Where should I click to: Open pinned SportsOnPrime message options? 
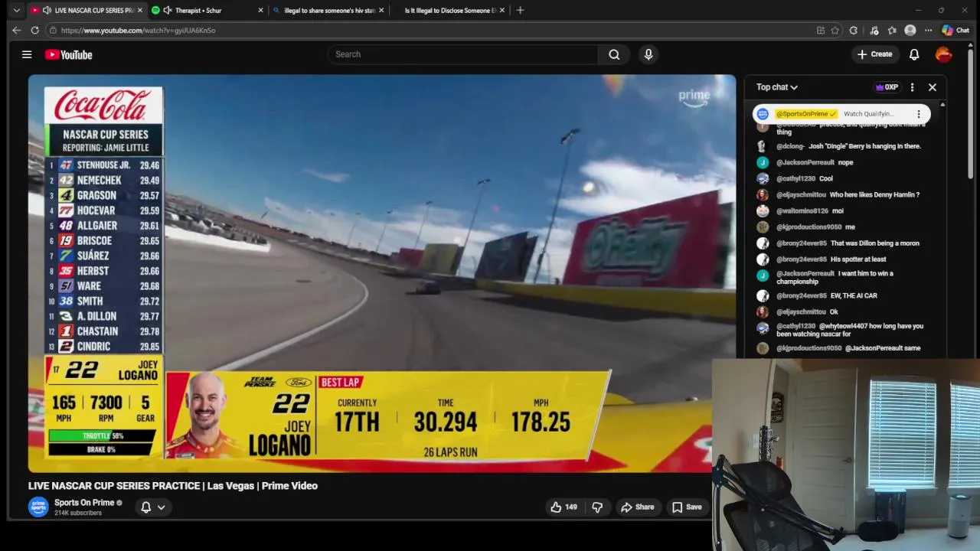tap(919, 114)
